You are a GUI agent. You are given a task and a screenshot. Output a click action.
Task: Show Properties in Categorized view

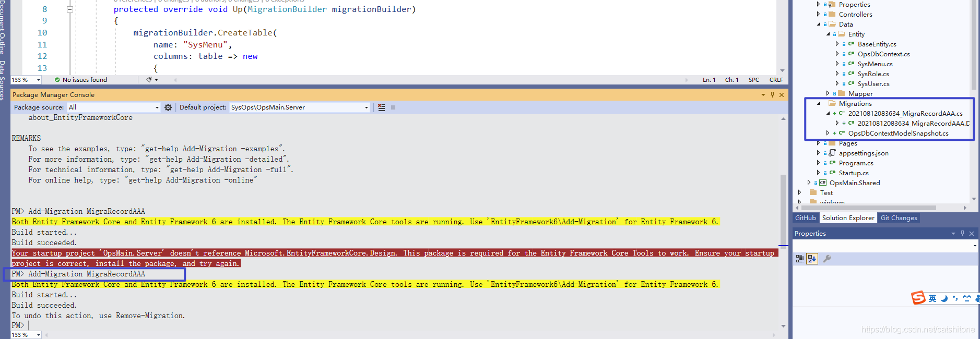(800, 259)
